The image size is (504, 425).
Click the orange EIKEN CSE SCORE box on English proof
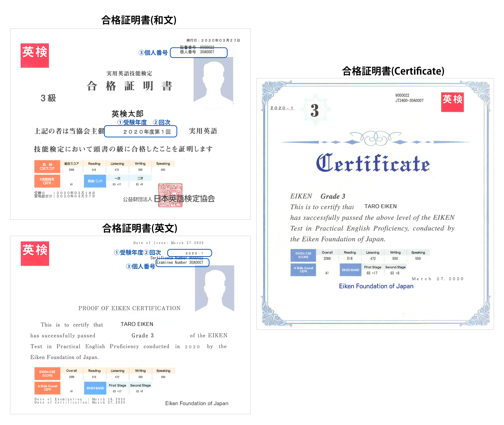(47, 374)
